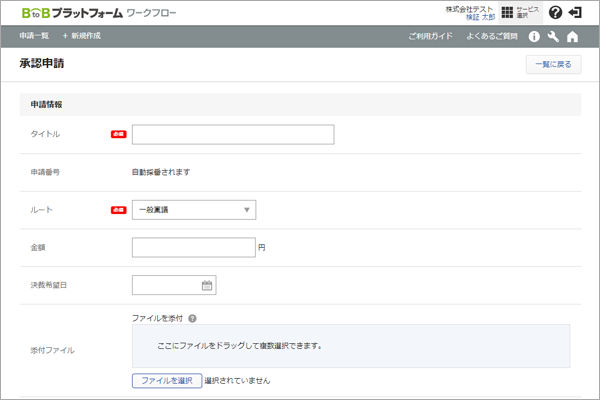Click into the 金額 input box

(193, 247)
